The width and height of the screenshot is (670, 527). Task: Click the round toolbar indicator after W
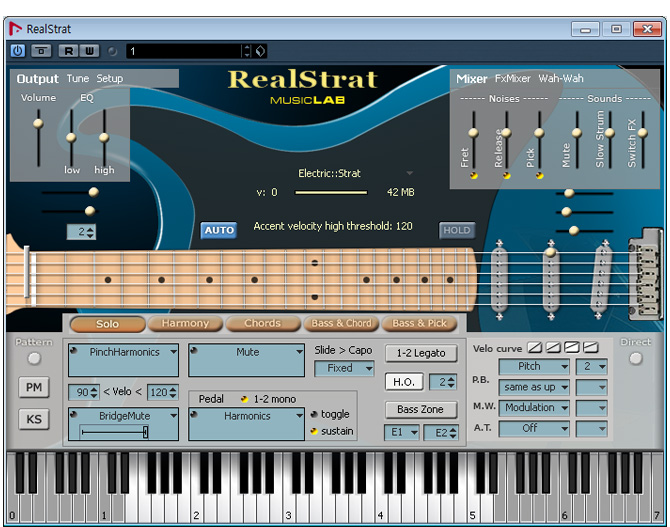[112, 51]
